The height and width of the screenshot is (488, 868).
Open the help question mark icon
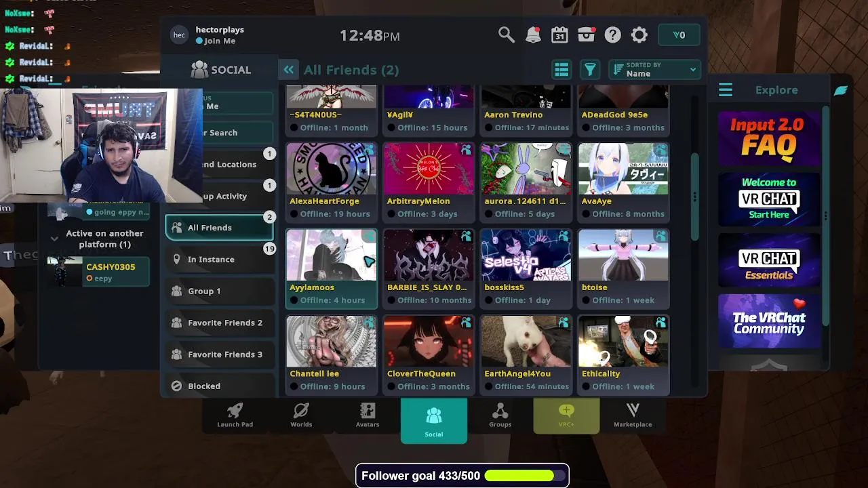coord(612,35)
